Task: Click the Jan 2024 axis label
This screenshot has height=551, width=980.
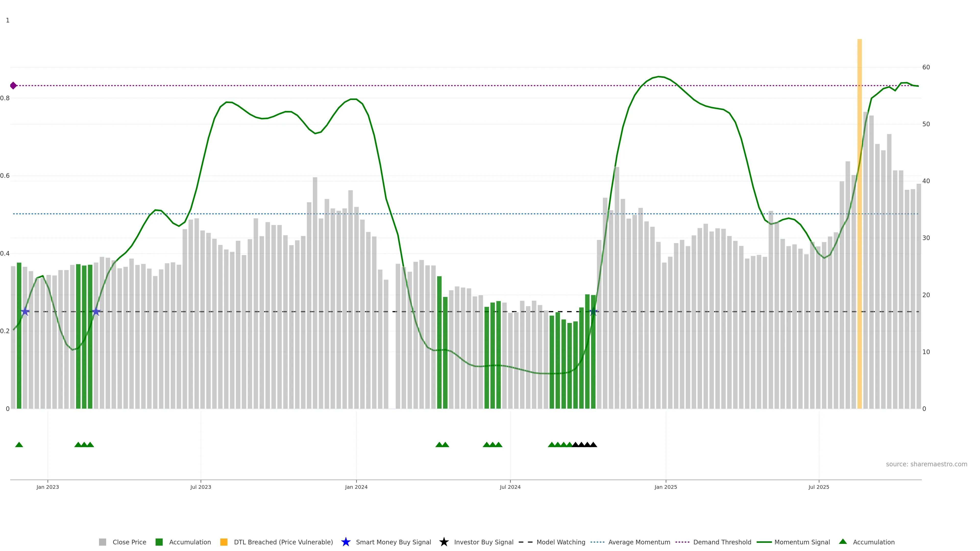Action: click(x=356, y=487)
